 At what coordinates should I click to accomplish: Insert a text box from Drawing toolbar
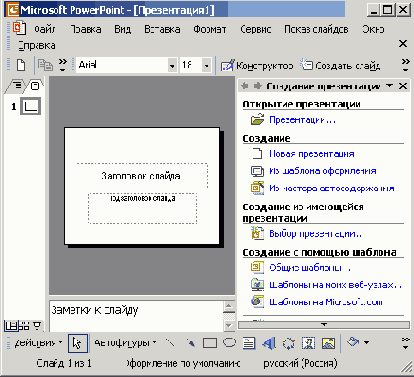click(249, 343)
